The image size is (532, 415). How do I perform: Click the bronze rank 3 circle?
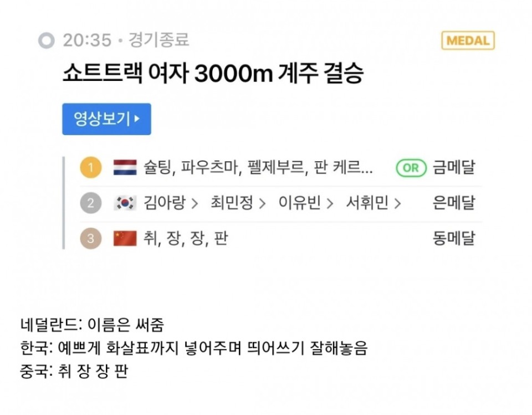(x=90, y=238)
